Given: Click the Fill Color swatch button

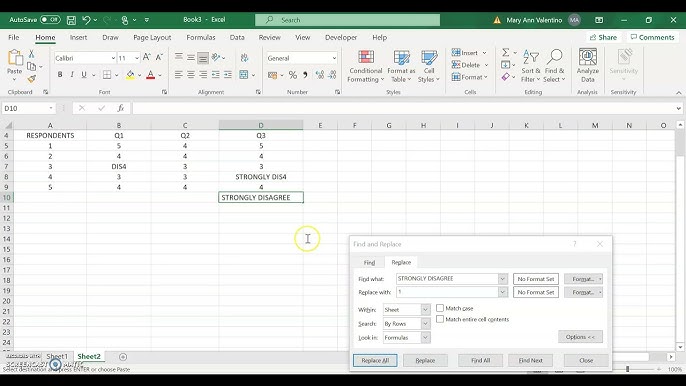Looking at the screenshot, I should point(130,75).
